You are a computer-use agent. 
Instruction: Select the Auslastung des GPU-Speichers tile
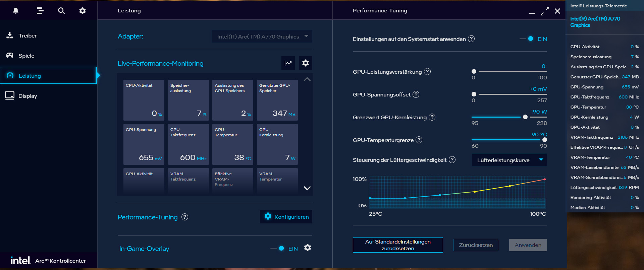click(233, 100)
